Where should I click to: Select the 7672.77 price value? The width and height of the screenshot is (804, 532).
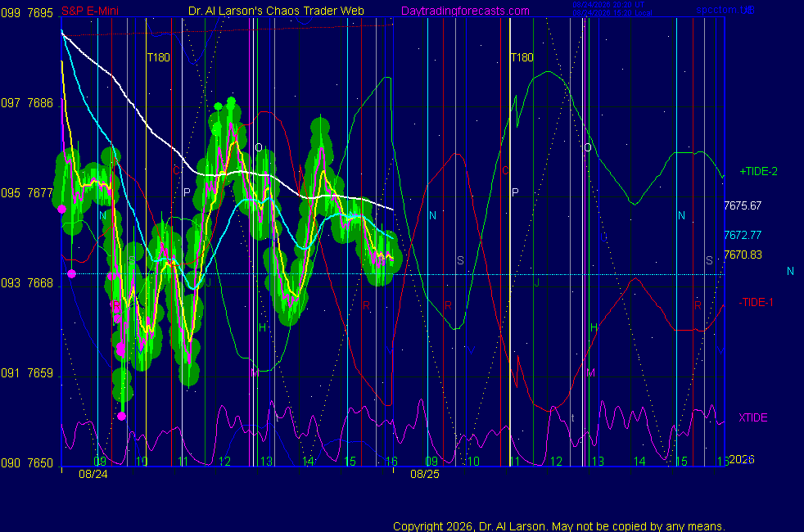(x=743, y=235)
